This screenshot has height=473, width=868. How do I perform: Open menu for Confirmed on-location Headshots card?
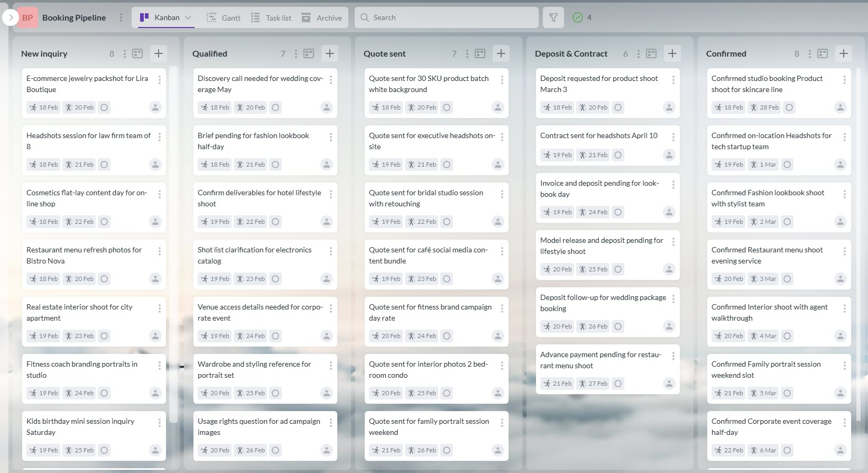pos(845,137)
